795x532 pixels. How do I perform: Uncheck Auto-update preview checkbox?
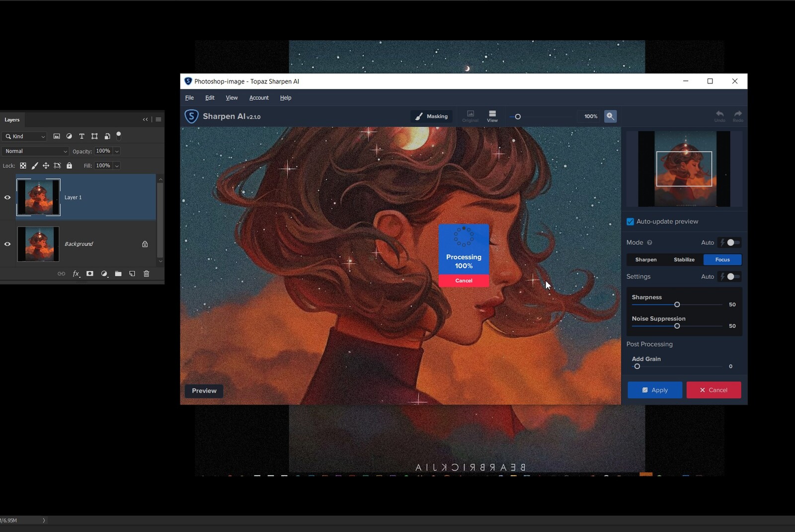(x=630, y=222)
